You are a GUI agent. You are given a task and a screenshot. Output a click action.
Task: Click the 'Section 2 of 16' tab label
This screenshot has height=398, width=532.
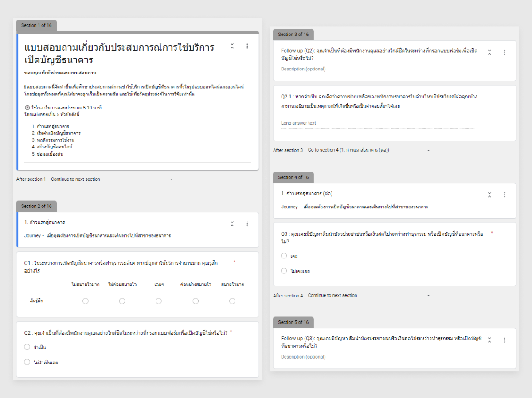(36, 206)
